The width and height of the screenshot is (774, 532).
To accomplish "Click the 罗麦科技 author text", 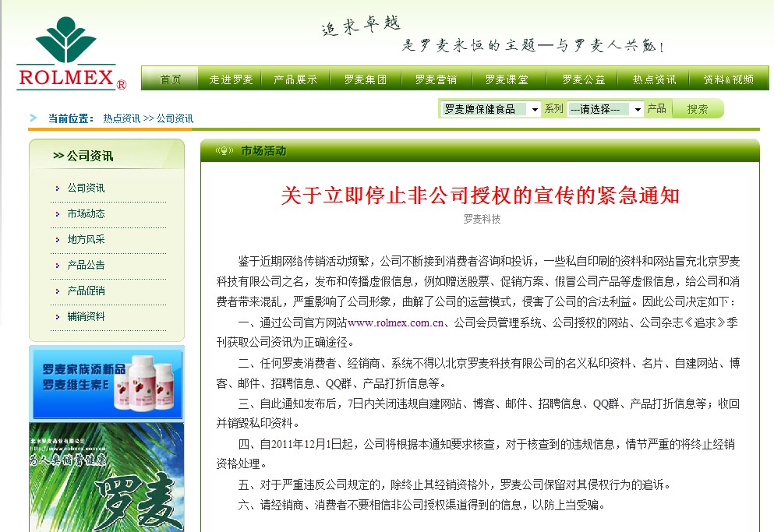I will click(482, 219).
